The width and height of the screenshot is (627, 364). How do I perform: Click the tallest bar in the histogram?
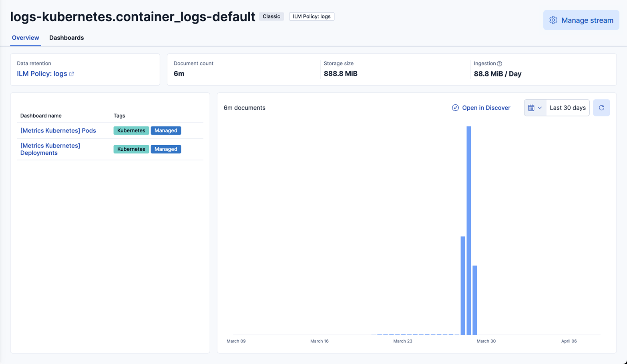[x=468, y=230]
